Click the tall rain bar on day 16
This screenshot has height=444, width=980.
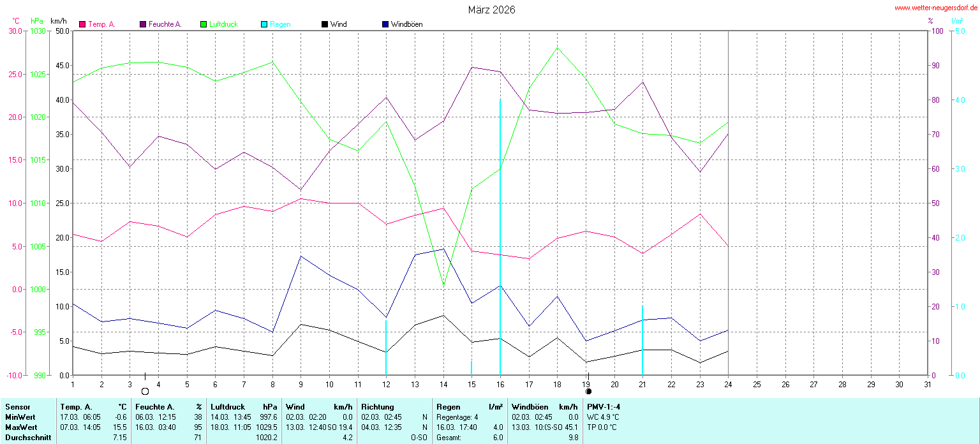coord(500,236)
